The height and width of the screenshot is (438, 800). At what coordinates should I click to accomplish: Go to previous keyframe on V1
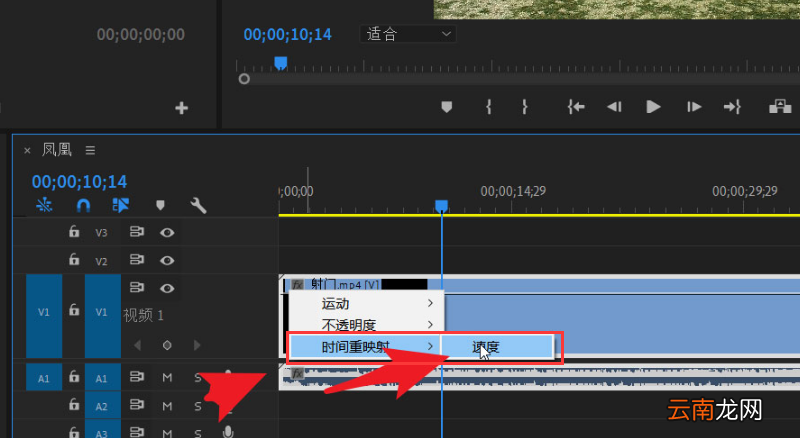[137, 346]
